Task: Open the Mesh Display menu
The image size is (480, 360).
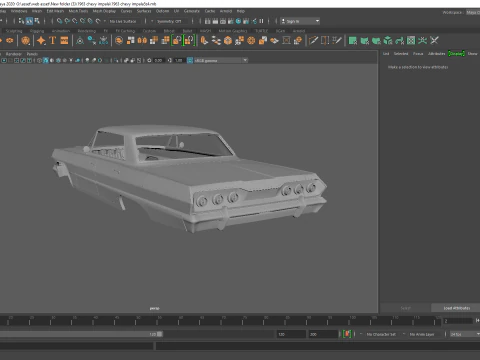Action: [x=104, y=11]
